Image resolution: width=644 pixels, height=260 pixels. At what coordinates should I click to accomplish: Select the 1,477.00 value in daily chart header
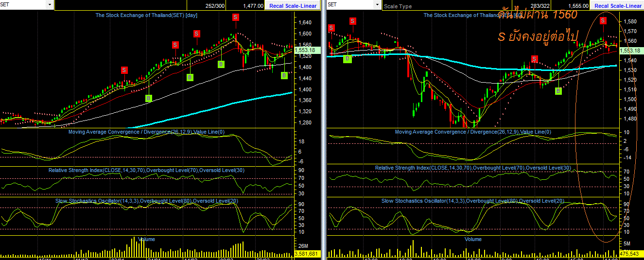tap(253, 6)
